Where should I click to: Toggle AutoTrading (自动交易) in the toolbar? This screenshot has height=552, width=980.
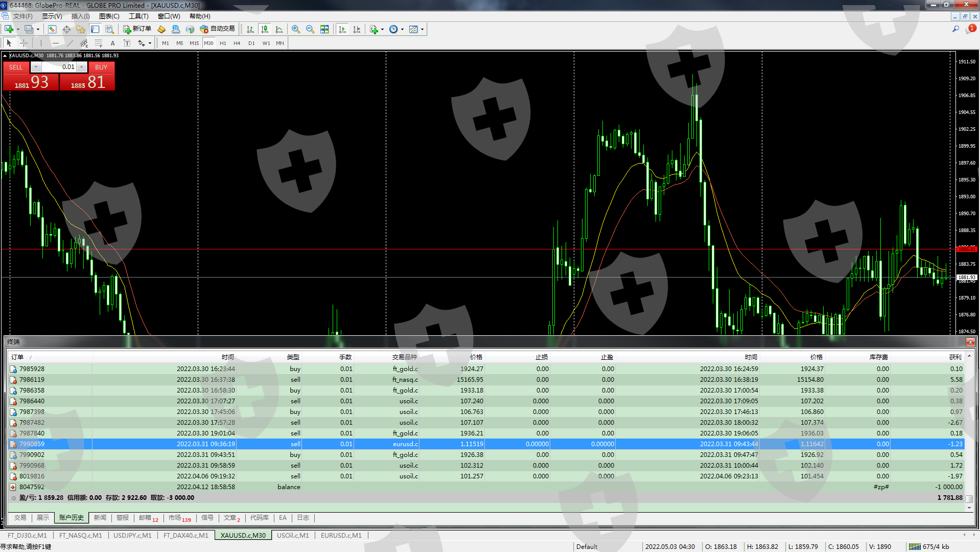click(x=217, y=29)
